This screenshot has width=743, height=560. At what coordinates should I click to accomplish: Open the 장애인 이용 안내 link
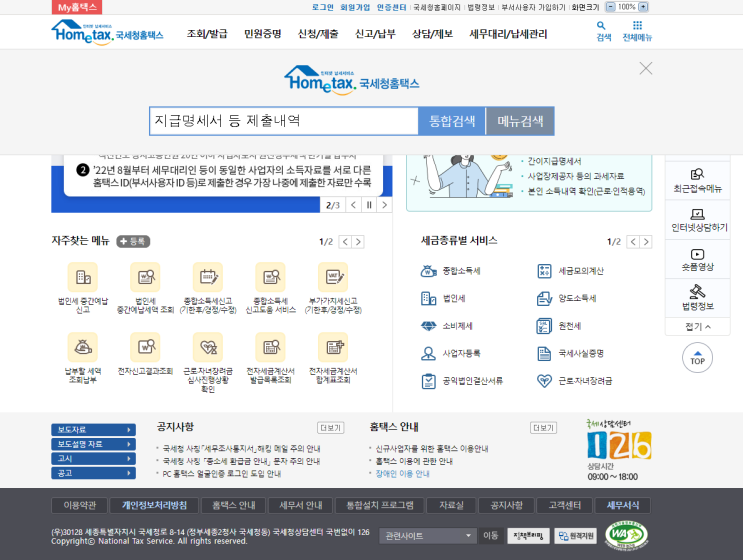[402, 474]
